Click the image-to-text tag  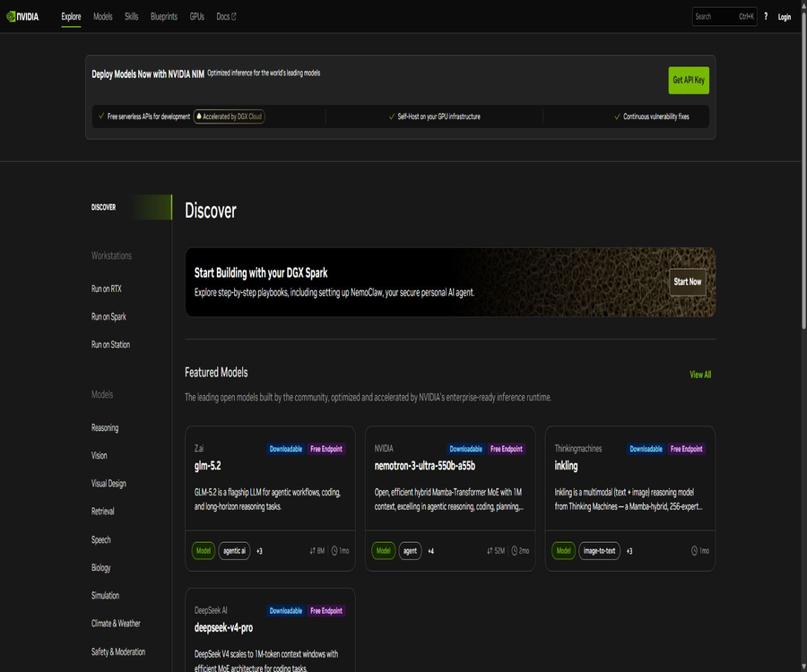(599, 551)
